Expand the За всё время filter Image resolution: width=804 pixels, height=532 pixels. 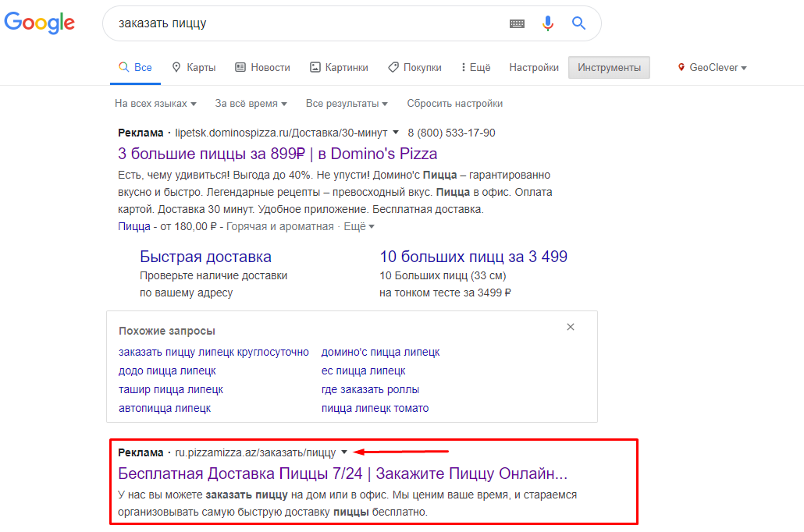click(x=251, y=104)
